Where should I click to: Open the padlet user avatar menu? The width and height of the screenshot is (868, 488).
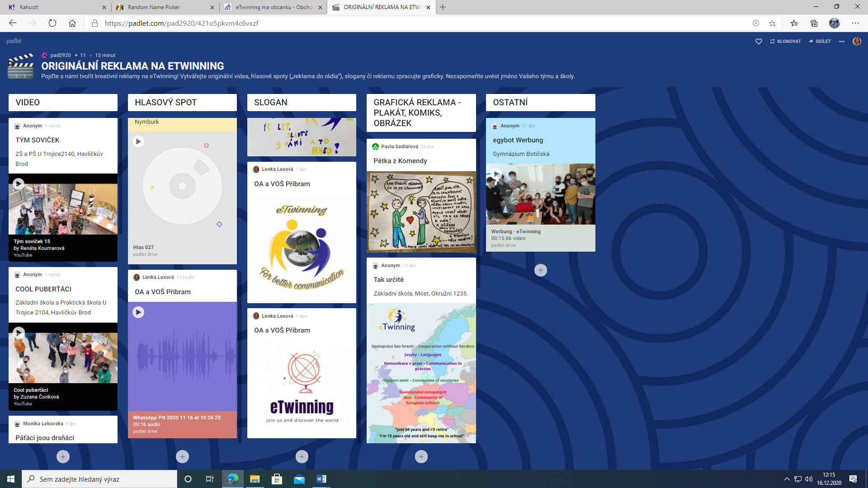(857, 41)
